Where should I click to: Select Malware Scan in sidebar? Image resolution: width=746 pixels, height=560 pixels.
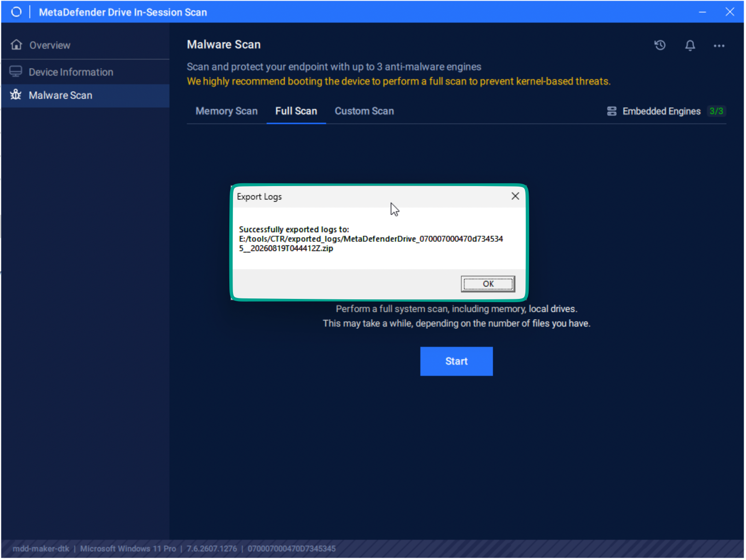pos(85,95)
